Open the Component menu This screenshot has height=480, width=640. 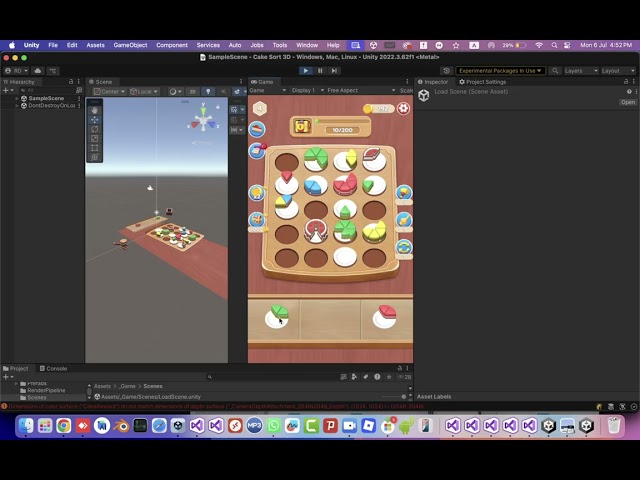(x=172, y=45)
